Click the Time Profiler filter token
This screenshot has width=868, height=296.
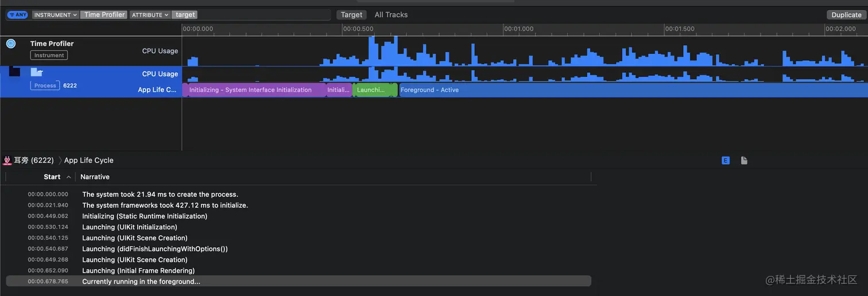pyautogui.click(x=104, y=15)
